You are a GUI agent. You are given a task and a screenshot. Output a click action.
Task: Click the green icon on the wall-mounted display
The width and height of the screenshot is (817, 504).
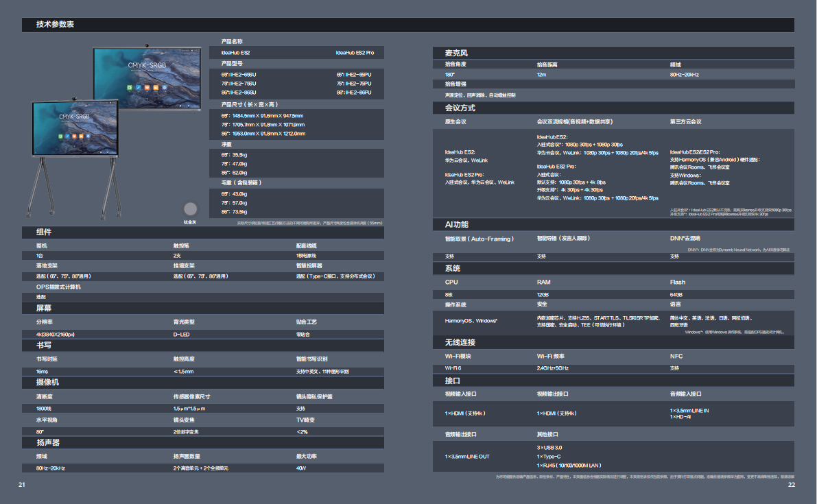[x=129, y=88]
